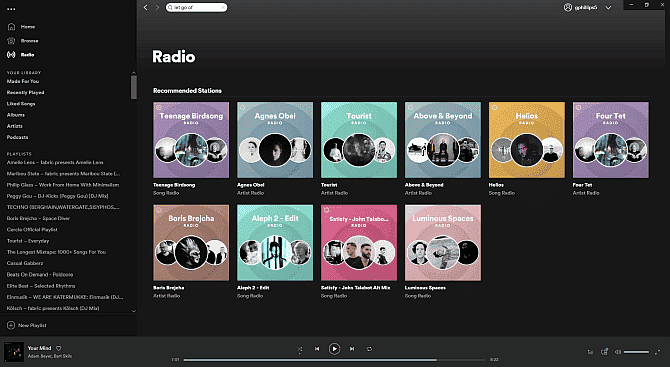Open Made For You library section
The image size is (670, 367).
(23, 81)
